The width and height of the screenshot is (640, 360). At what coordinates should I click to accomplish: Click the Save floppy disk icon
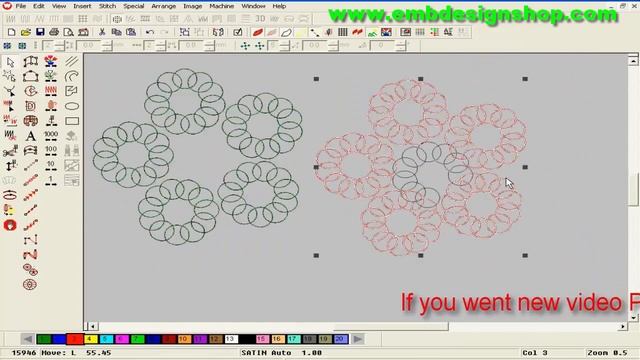click(x=40, y=32)
